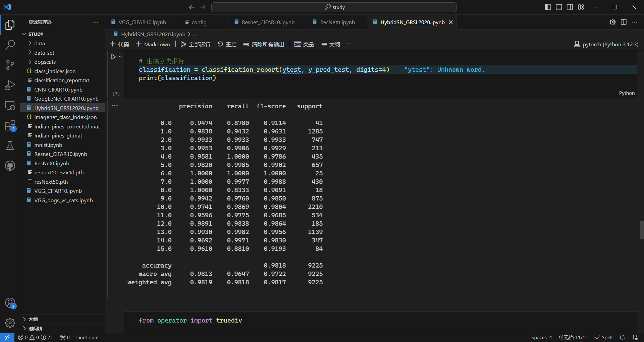
Task: Expand the dogscats folder
Action: coord(45,62)
